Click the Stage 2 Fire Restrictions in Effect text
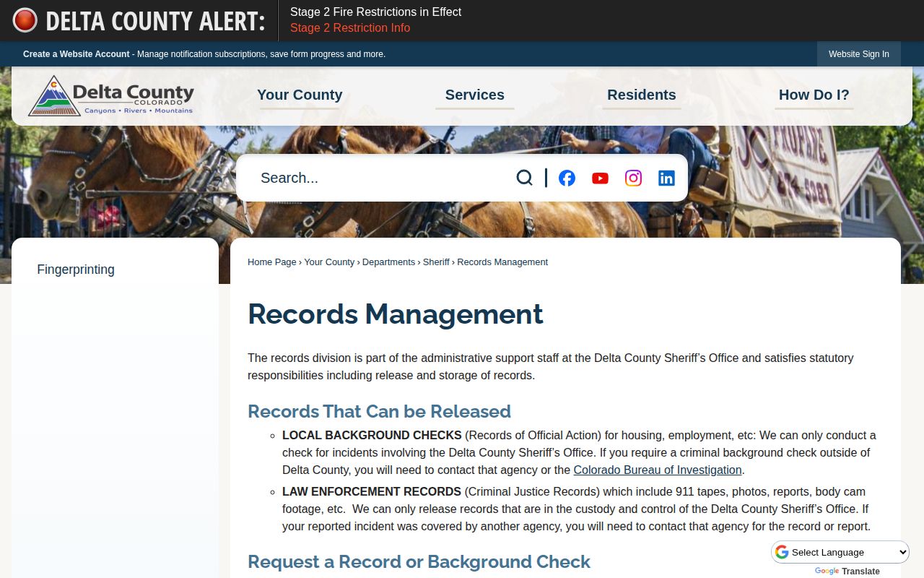Image resolution: width=924 pixels, height=578 pixels. 375,12
